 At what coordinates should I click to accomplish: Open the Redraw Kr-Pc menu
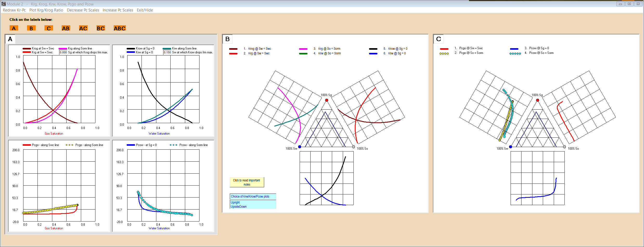(x=14, y=10)
